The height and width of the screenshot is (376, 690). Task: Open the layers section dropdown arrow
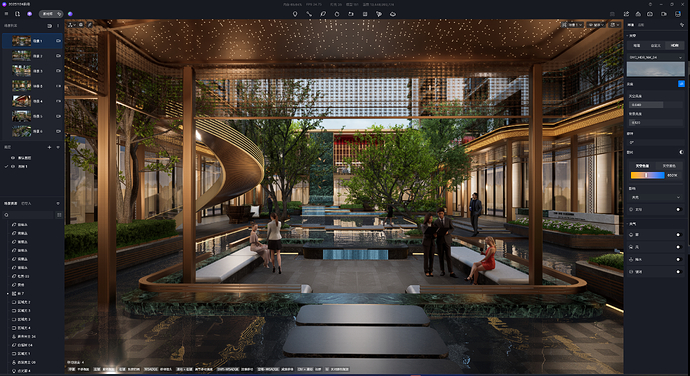point(58,147)
